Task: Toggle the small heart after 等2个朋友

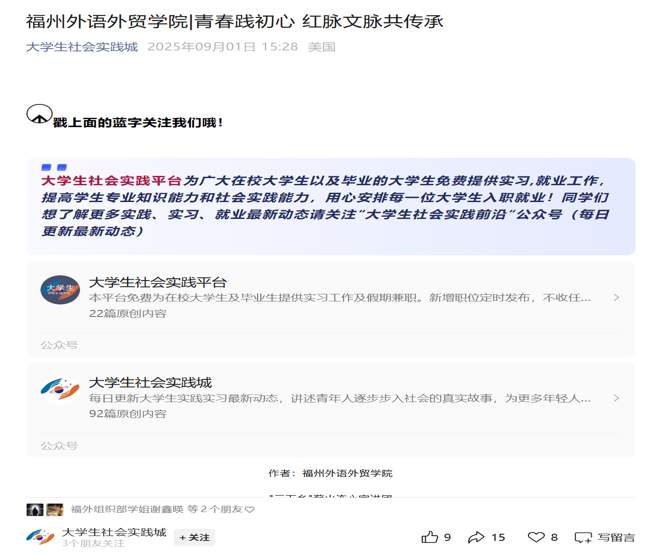Action: 250,509
